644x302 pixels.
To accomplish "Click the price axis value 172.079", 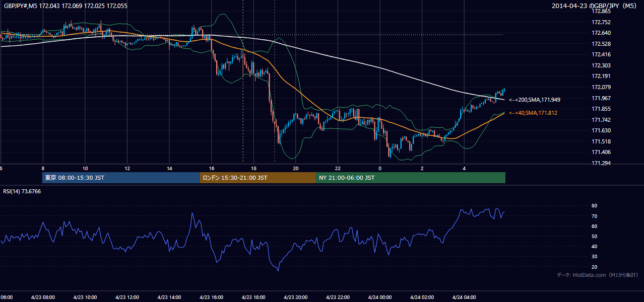I will click(601, 87).
